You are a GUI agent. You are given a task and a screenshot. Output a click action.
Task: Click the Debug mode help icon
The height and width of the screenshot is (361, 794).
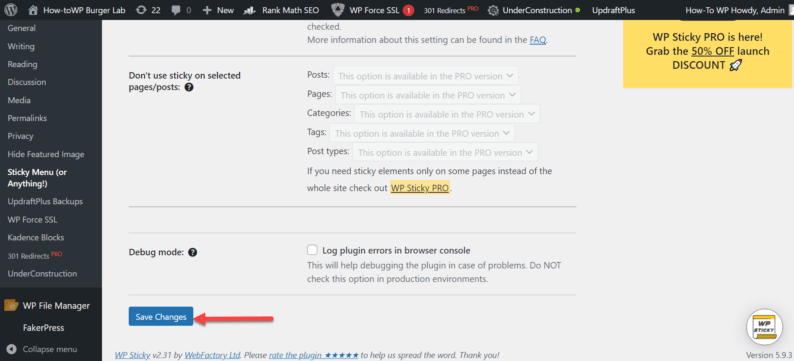pos(192,252)
